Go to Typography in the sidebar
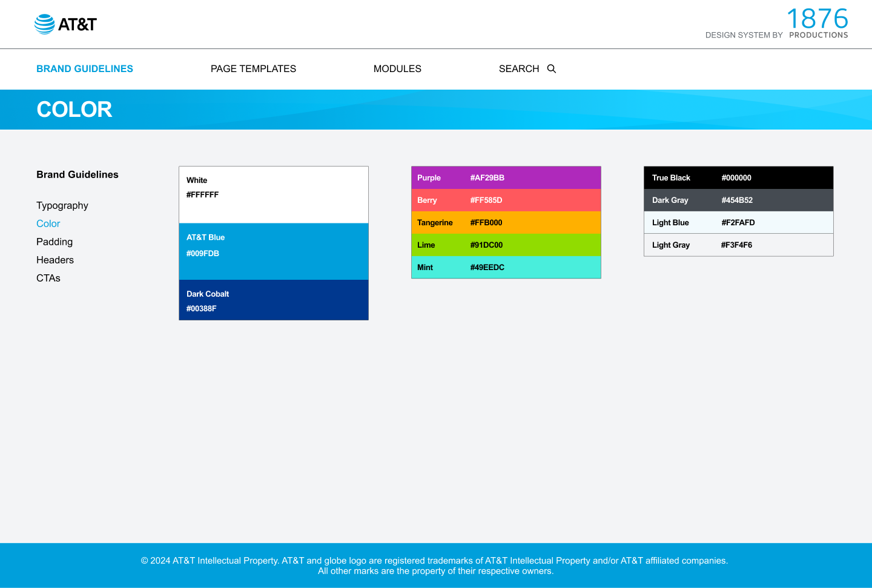Viewport: 872px width, 588px height. pyautogui.click(x=62, y=205)
